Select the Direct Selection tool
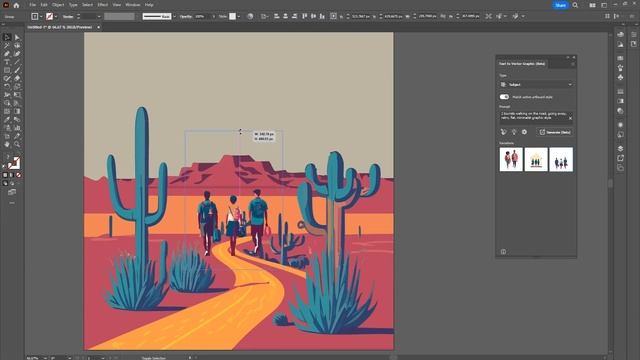Image resolution: width=640 pixels, height=360 pixels. (x=17, y=37)
